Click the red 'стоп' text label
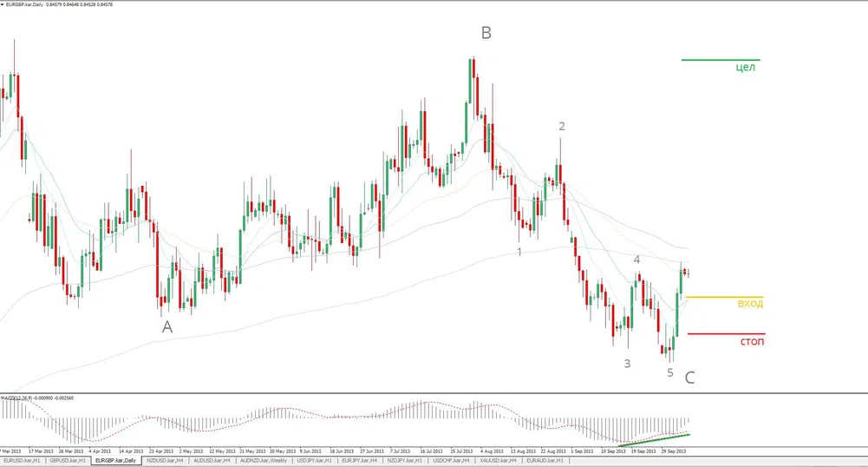The image size is (868, 467). pyautogui.click(x=752, y=342)
